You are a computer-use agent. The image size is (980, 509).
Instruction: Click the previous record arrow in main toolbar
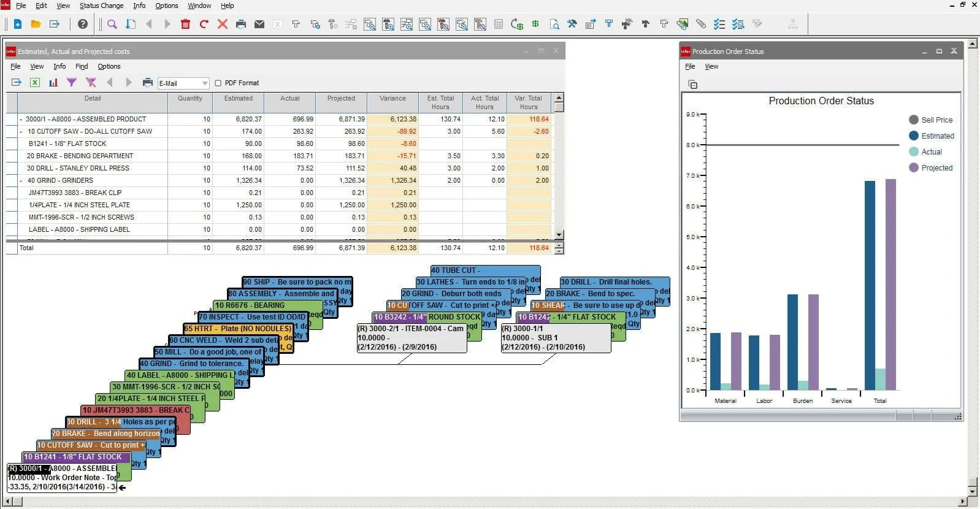[x=149, y=24]
